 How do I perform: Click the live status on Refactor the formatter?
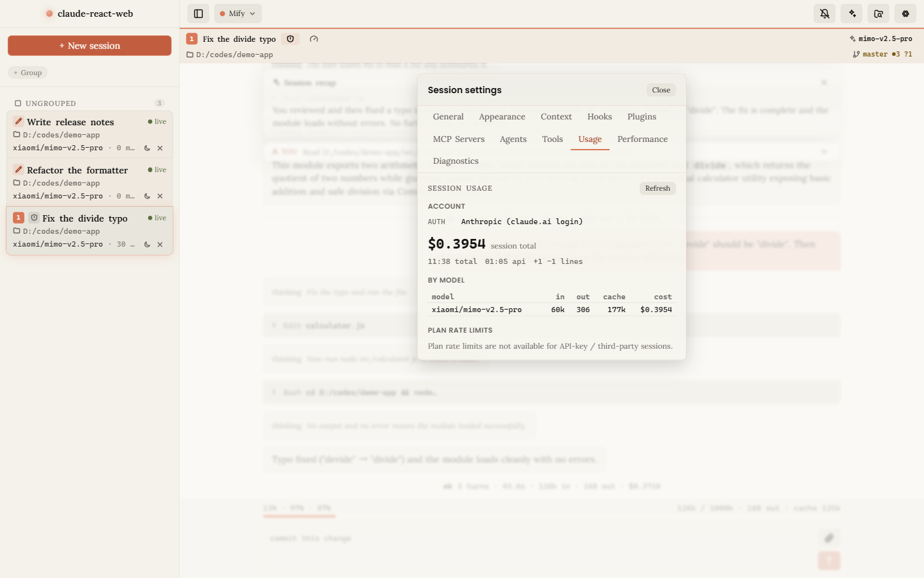tap(157, 170)
